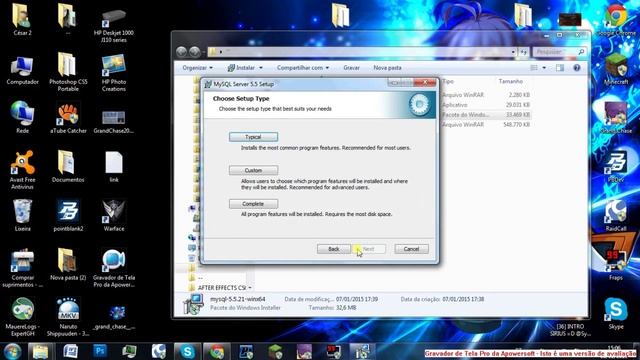Open the Organizar menu in Explorer
Viewport: 640px width, 360px height.
(x=198, y=68)
